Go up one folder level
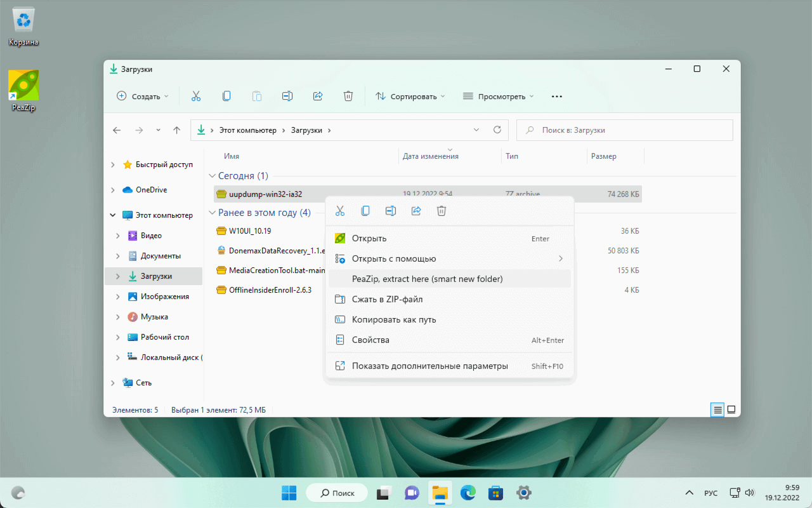This screenshot has height=508, width=812. click(177, 130)
